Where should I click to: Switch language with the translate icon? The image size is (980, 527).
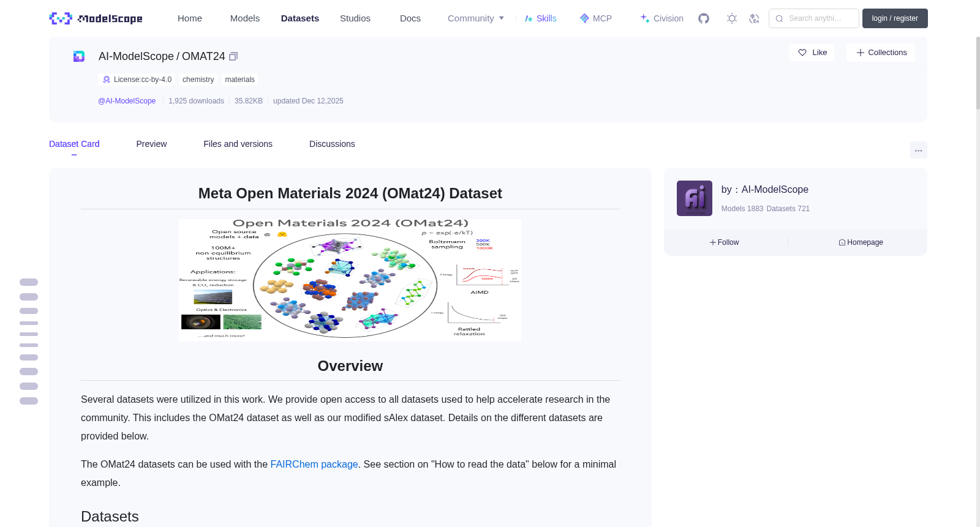point(754,18)
